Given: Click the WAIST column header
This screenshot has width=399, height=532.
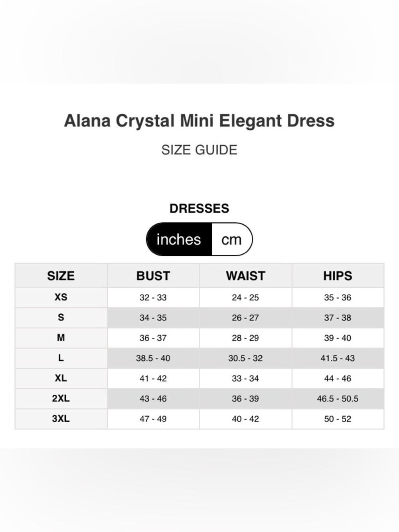Looking at the screenshot, I should point(245,276).
